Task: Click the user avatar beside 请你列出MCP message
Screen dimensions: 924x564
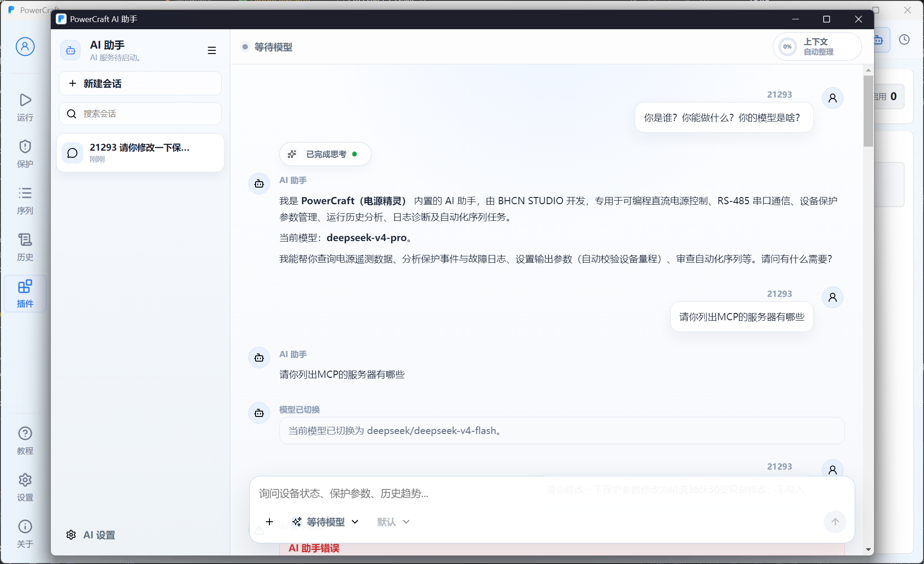Action: 833,297
